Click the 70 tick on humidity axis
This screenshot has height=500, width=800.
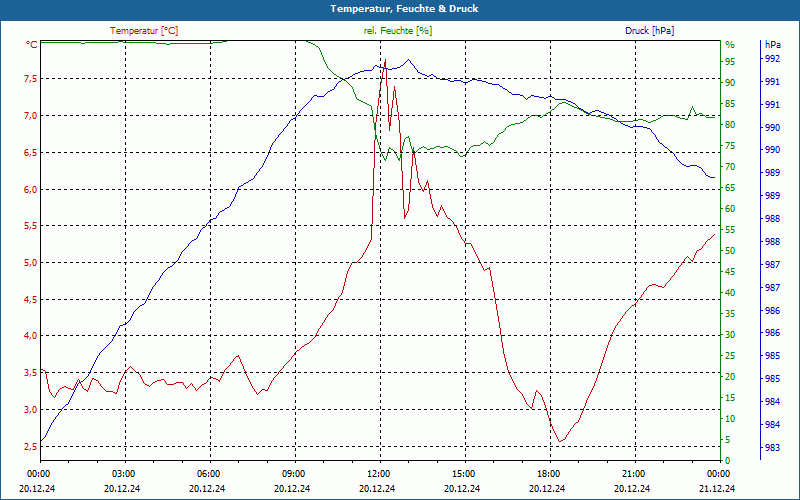pyautogui.click(x=730, y=167)
